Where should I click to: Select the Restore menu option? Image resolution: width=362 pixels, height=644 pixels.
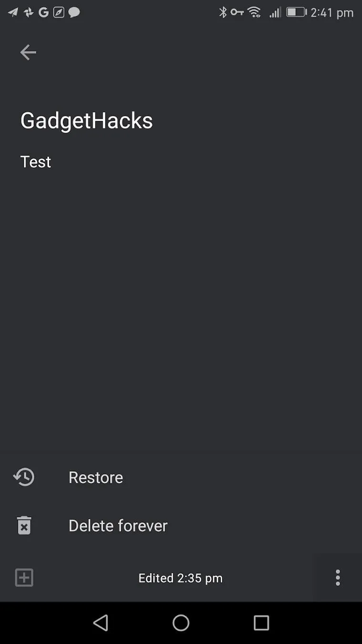(181, 477)
